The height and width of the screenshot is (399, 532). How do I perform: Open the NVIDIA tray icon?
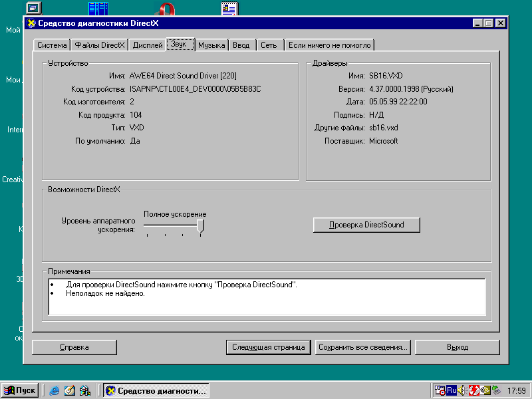[x=485, y=390]
